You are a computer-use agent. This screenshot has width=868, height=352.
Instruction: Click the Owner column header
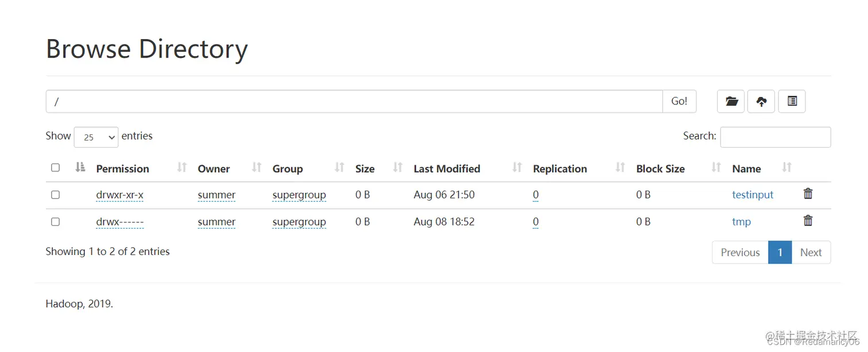(214, 169)
